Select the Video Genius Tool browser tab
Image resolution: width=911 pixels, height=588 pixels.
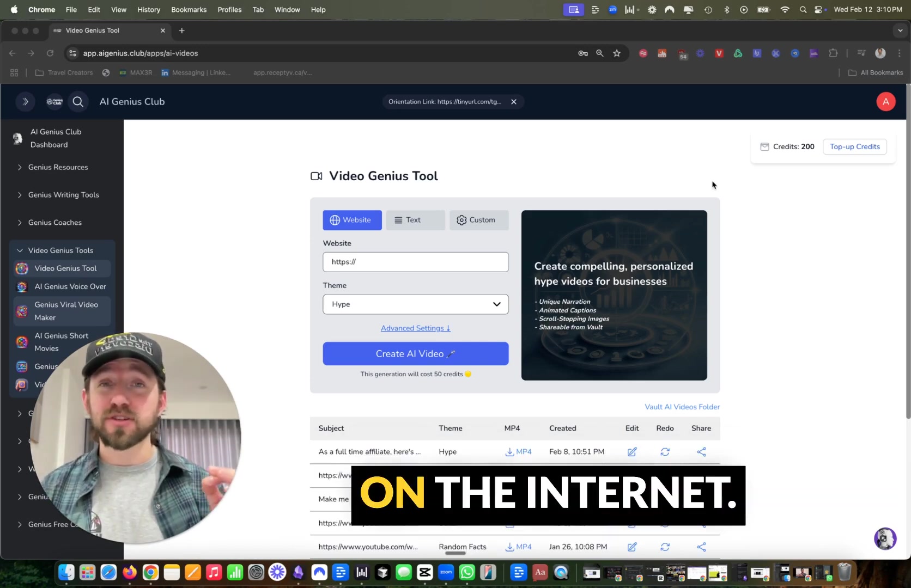point(110,30)
